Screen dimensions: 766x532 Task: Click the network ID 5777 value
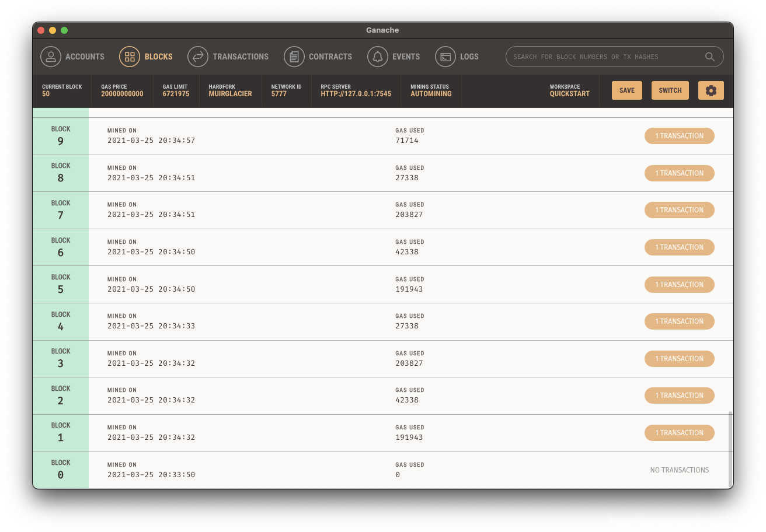click(x=279, y=94)
